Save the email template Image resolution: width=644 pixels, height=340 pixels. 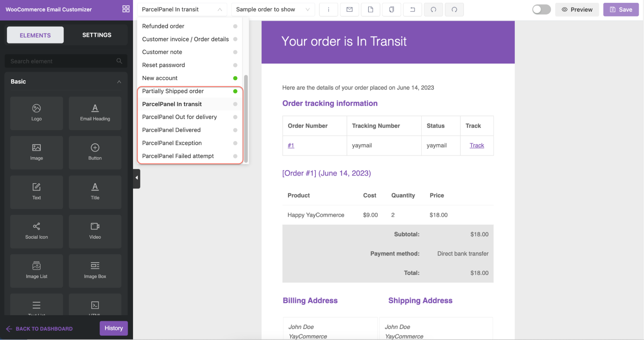[621, 10]
